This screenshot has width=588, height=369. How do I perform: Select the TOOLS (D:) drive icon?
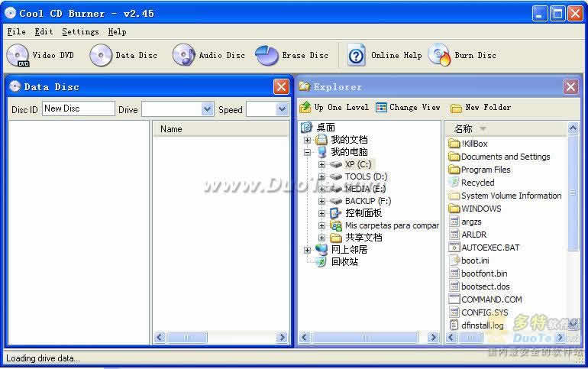336,176
